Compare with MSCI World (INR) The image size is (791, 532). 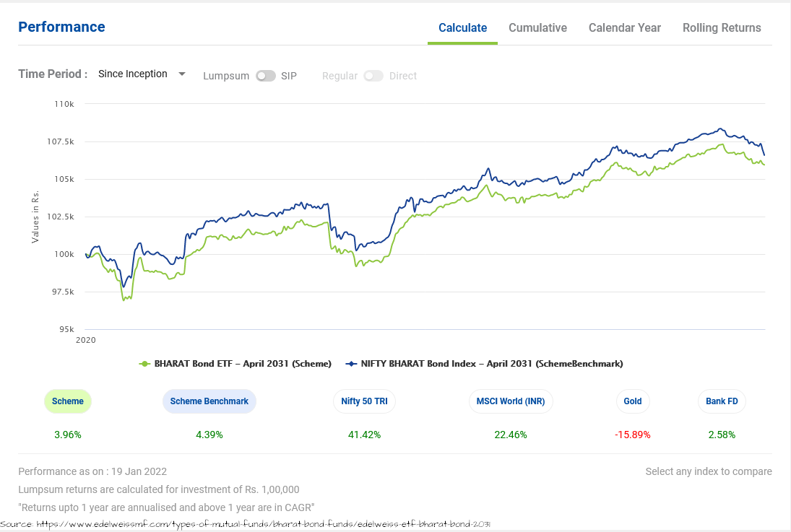pos(511,401)
